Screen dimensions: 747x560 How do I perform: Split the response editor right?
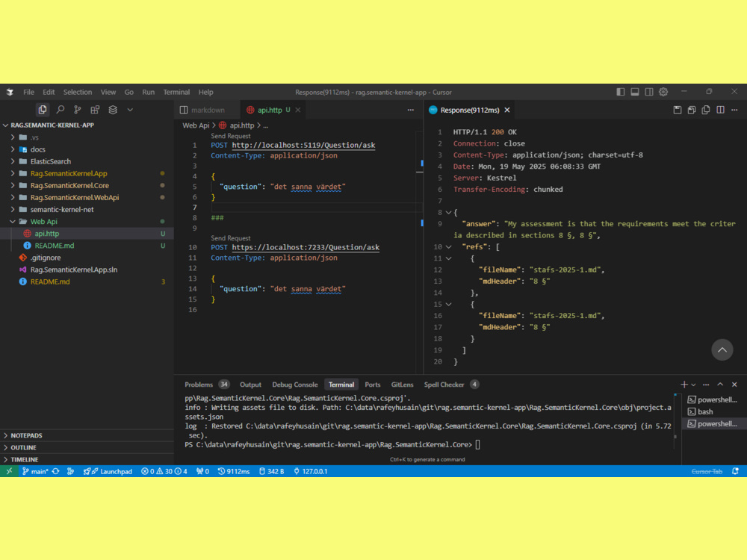coord(720,110)
